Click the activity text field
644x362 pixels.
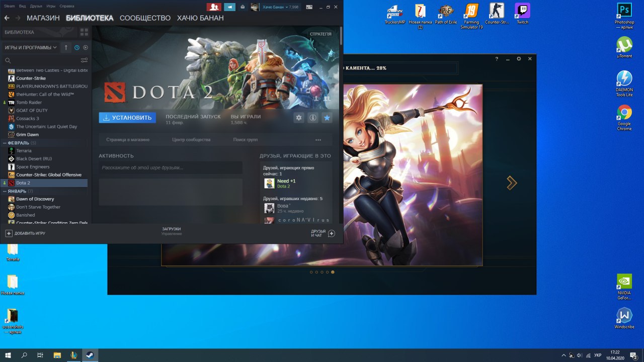[x=171, y=167]
